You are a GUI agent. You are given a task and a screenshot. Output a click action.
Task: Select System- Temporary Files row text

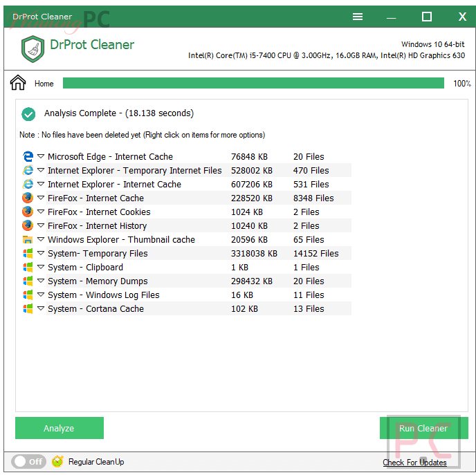pyautogui.click(x=98, y=254)
